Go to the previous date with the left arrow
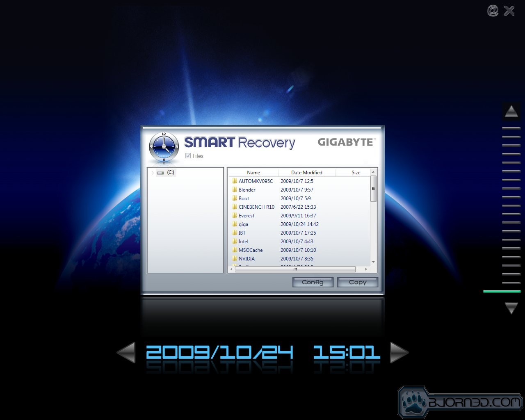Viewport: 525px width, 420px height. [126, 352]
